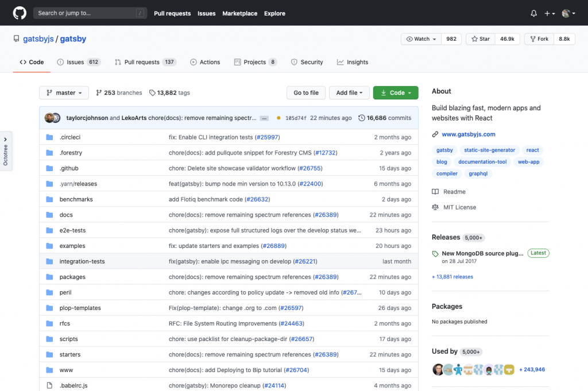Open the packages folder
This screenshot has width=588, height=391.
[72, 277]
